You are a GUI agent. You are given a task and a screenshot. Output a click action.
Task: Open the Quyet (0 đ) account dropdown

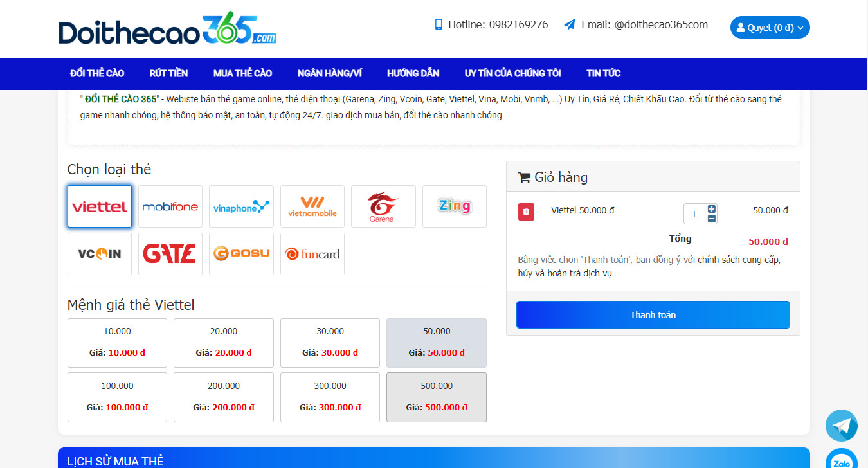pyautogui.click(x=770, y=28)
